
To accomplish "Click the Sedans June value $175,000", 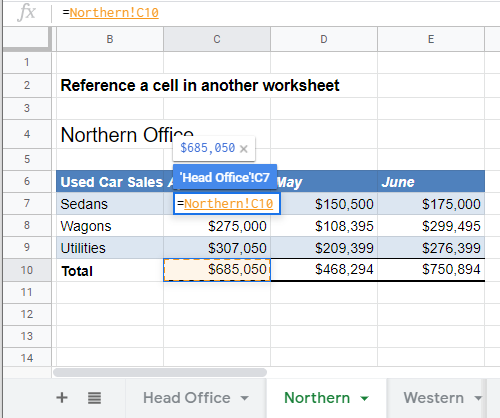I will click(x=431, y=203).
